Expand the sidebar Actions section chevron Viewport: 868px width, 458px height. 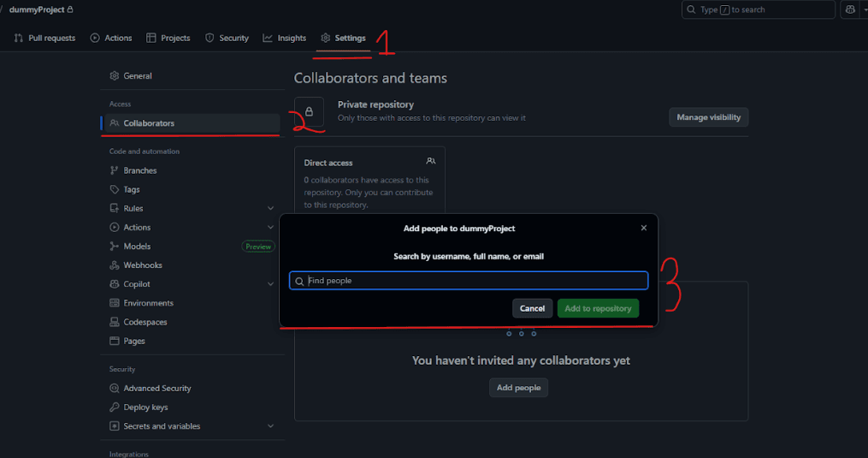[271, 228]
